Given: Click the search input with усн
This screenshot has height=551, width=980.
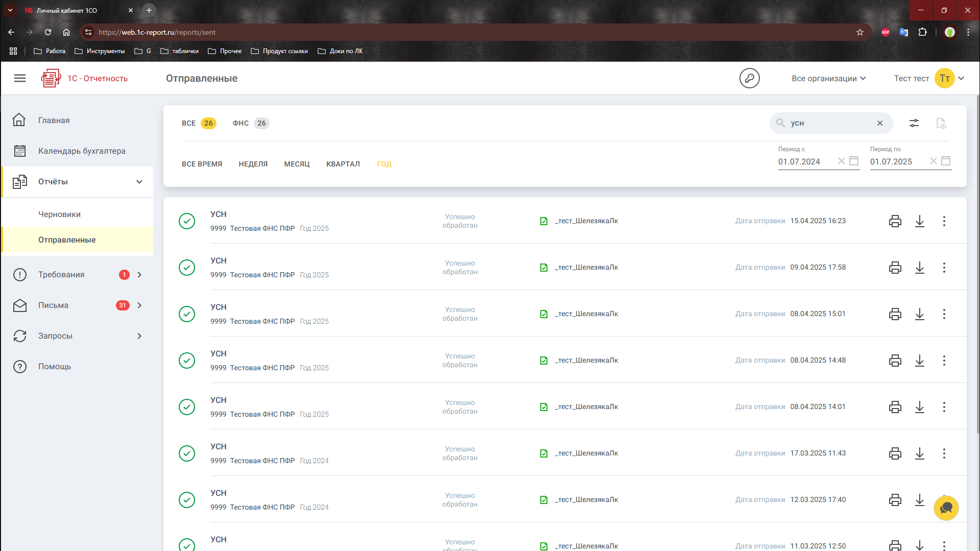Looking at the screenshot, I should click(827, 123).
